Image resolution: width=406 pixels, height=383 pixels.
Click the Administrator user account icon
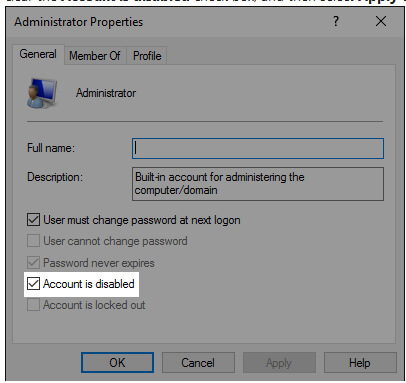click(x=42, y=94)
